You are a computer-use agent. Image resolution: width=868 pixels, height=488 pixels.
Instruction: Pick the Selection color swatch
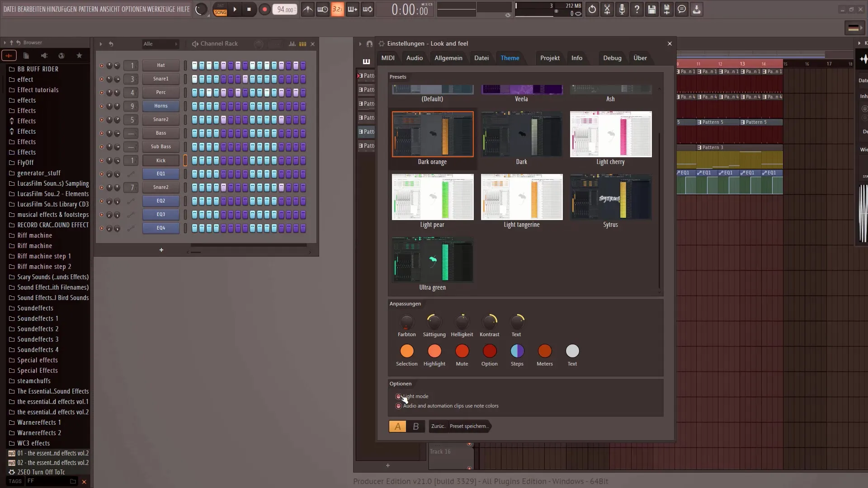pos(407,351)
